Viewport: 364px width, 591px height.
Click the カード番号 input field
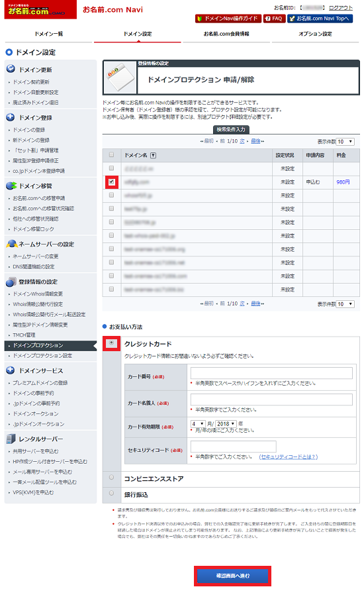pos(271,373)
